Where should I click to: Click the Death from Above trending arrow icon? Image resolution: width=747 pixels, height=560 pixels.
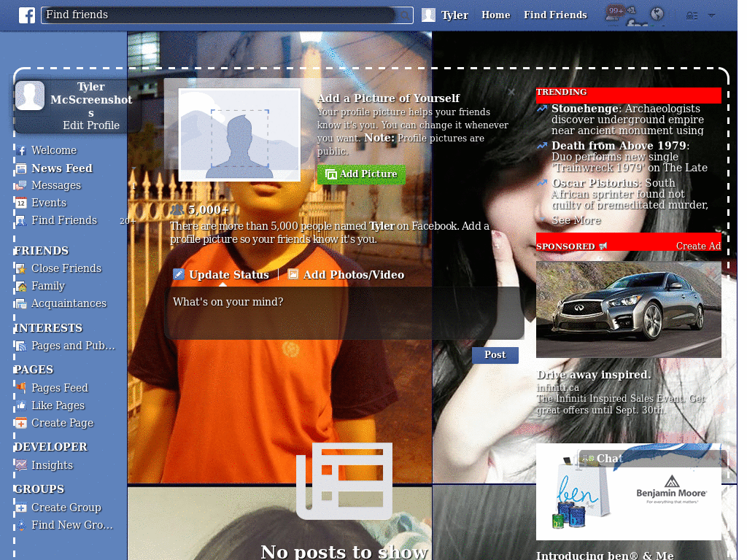542,146
